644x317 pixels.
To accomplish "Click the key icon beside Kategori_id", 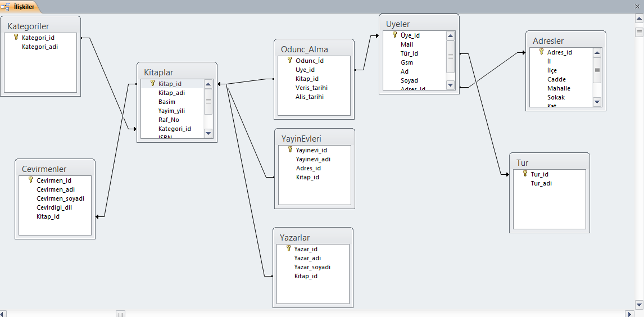I will tap(16, 37).
